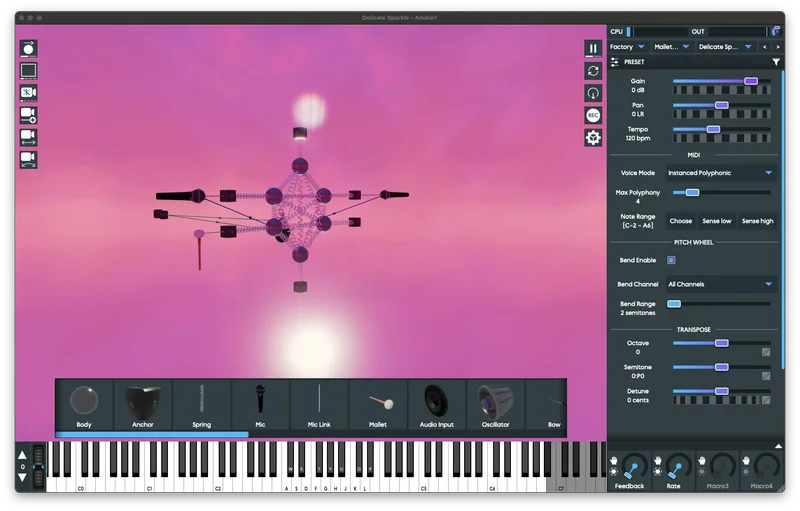The width and height of the screenshot is (800, 511).
Task: Click the component palette horizontal scrollbar
Action: 152,435
